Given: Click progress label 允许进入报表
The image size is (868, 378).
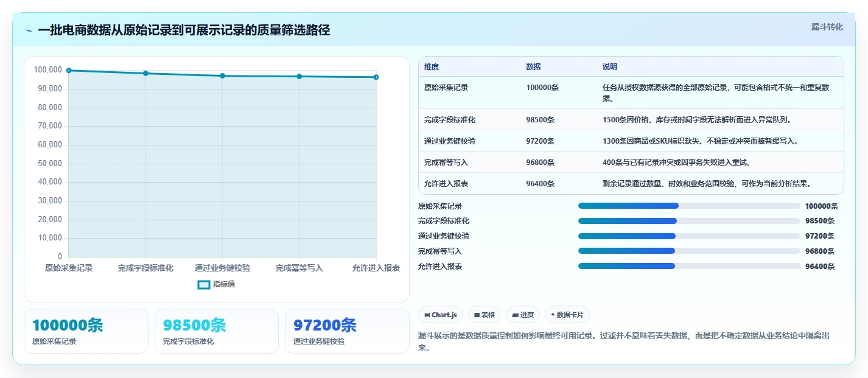Looking at the screenshot, I should [x=440, y=266].
